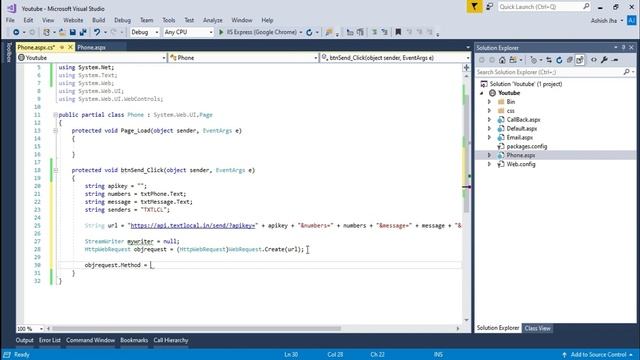The width and height of the screenshot is (640, 360).
Task: Switch to the Phone.aspx editor tab
Action: point(91,47)
